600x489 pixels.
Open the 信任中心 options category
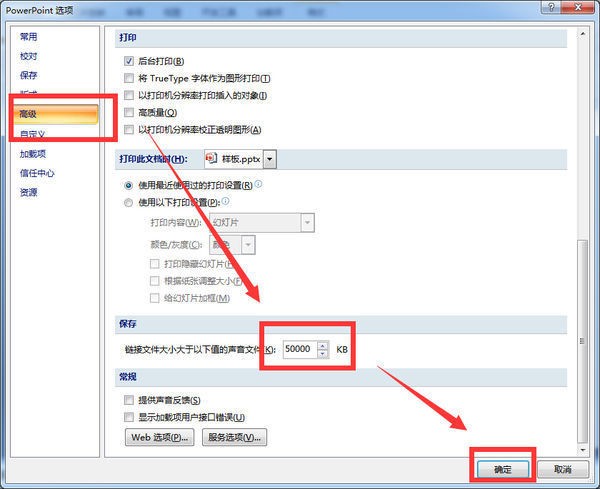(x=37, y=173)
